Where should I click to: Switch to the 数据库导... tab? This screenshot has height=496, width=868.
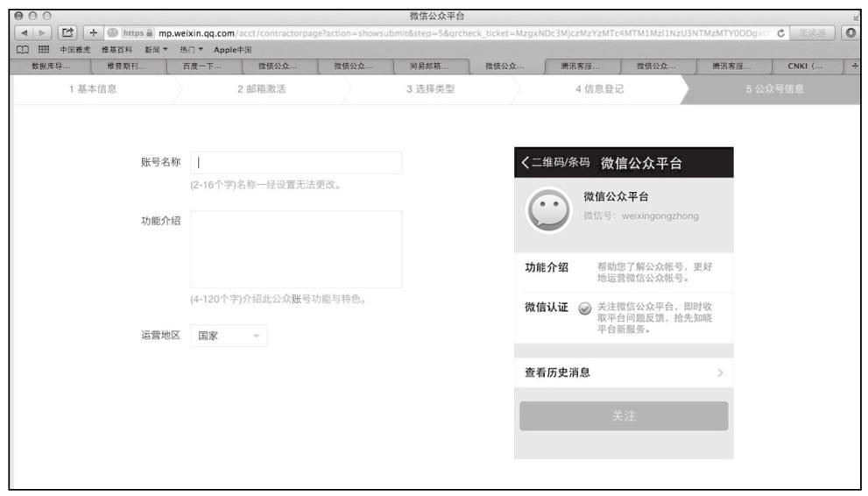(x=51, y=67)
